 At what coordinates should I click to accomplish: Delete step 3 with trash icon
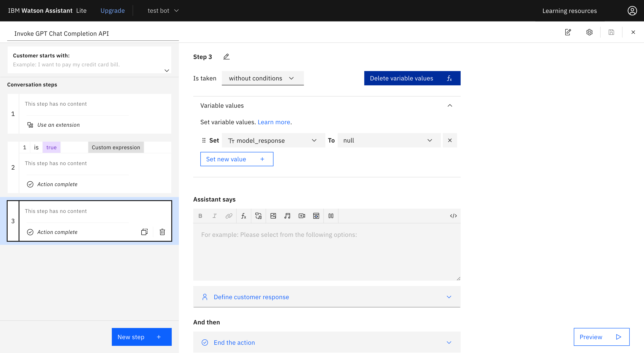click(162, 232)
